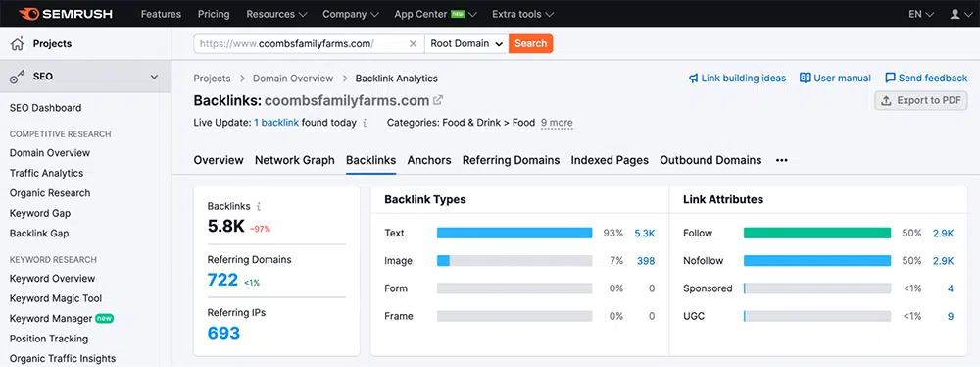The height and width of the screenshot is (367, 980).
Task: Click the Text backlink type bar
Action: (514, 233)
